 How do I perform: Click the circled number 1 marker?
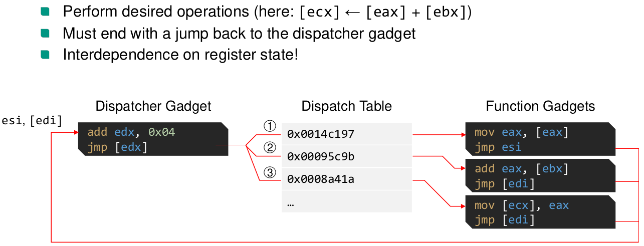(x=270, y=126)
